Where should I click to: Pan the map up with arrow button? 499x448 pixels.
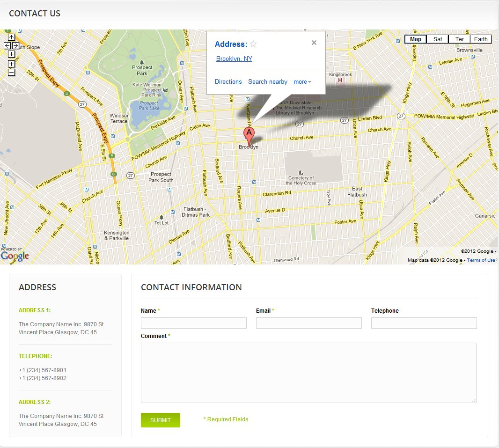[11, 37]
